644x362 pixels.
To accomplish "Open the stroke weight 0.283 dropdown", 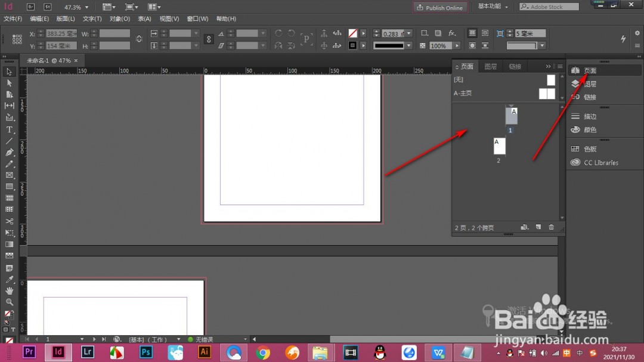I will pyautogui.click(x=409, y=33).
